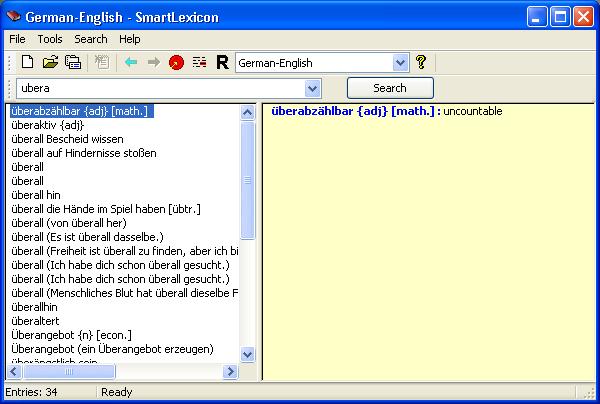Open the File menu
The width and height of the screenshot is (600, 404).
[17, 39]
